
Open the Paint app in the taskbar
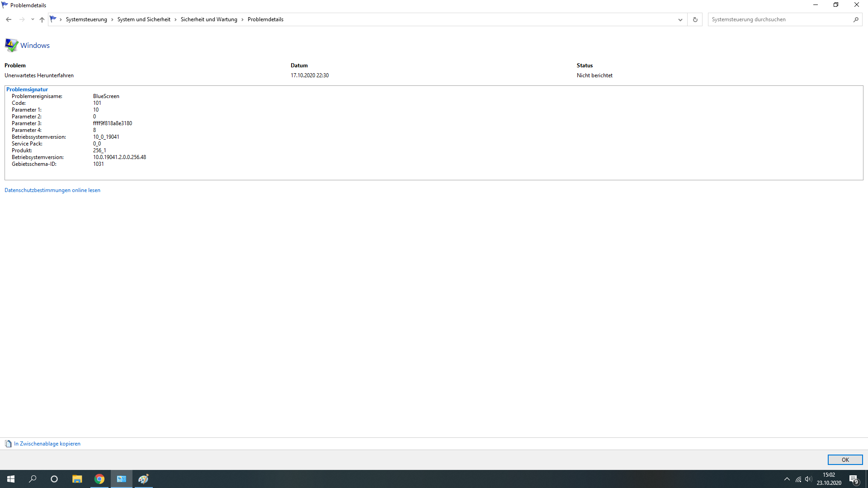point(143,479)
